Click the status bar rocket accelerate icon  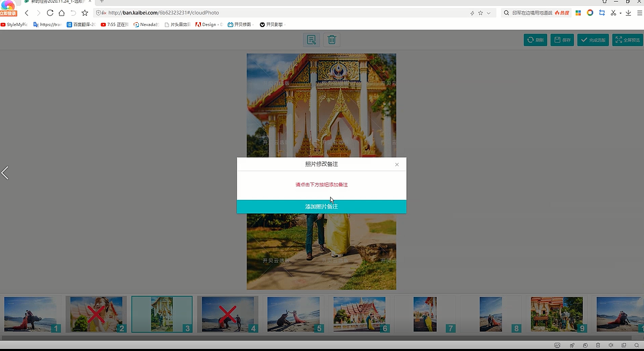(x=572, y=345)
